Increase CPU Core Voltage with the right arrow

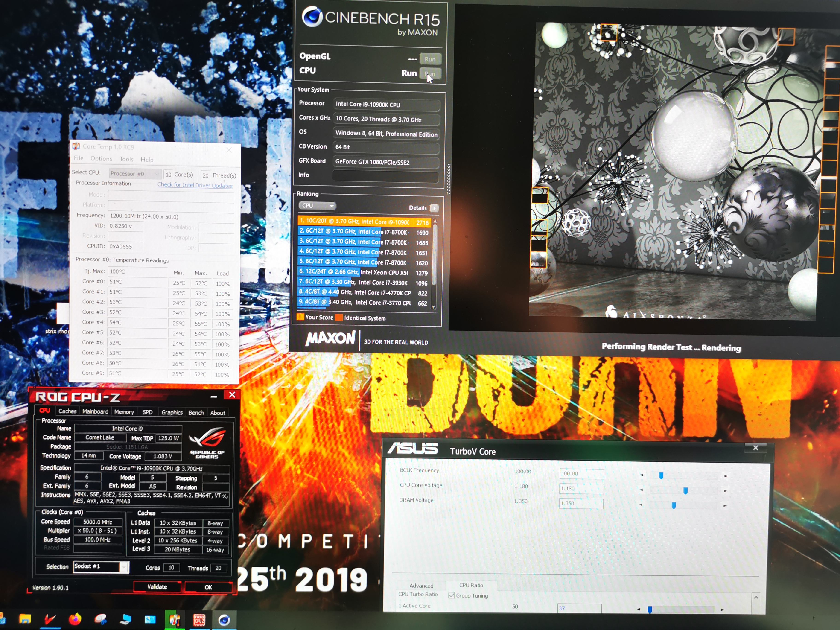[725, 491]
